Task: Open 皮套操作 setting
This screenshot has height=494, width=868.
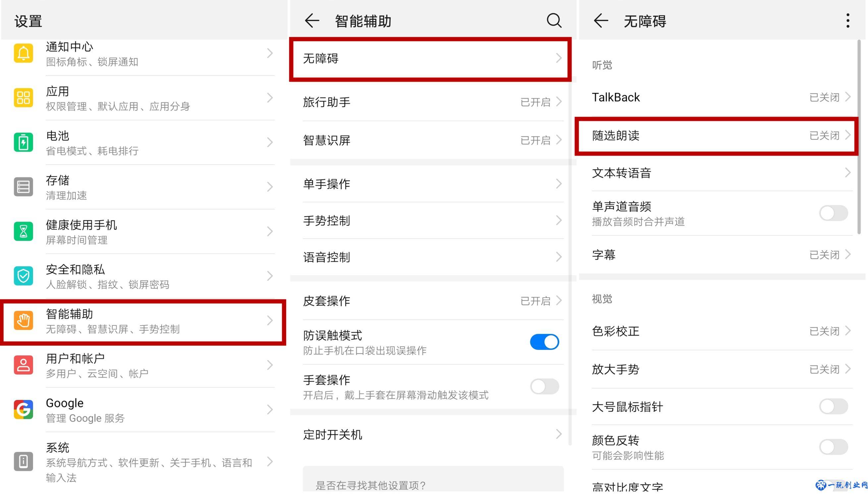Action: tap(433, 301)
